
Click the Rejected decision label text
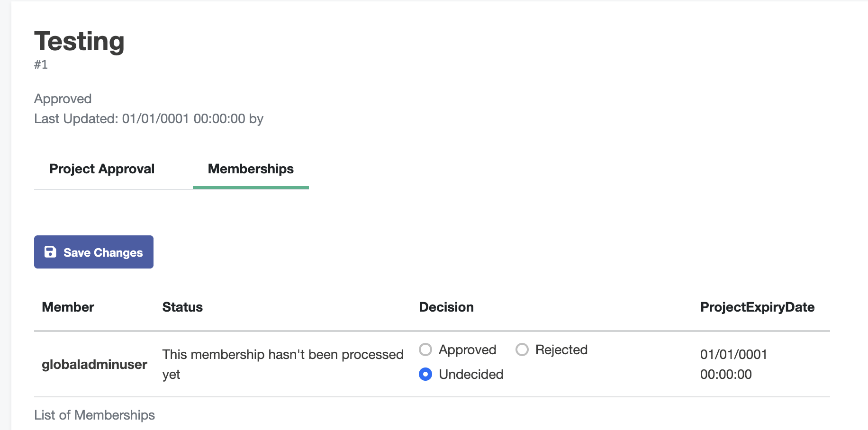[561, 349]
